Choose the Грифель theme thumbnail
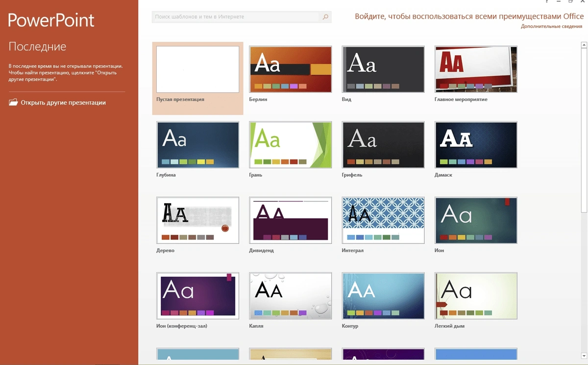This screenshot has width=588, height=365. 383,145
